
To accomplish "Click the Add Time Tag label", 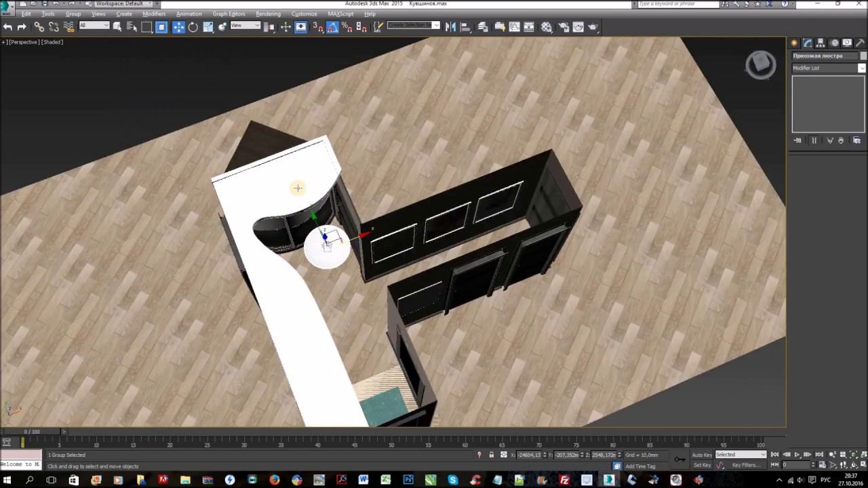I will click(x=640, y=466).
